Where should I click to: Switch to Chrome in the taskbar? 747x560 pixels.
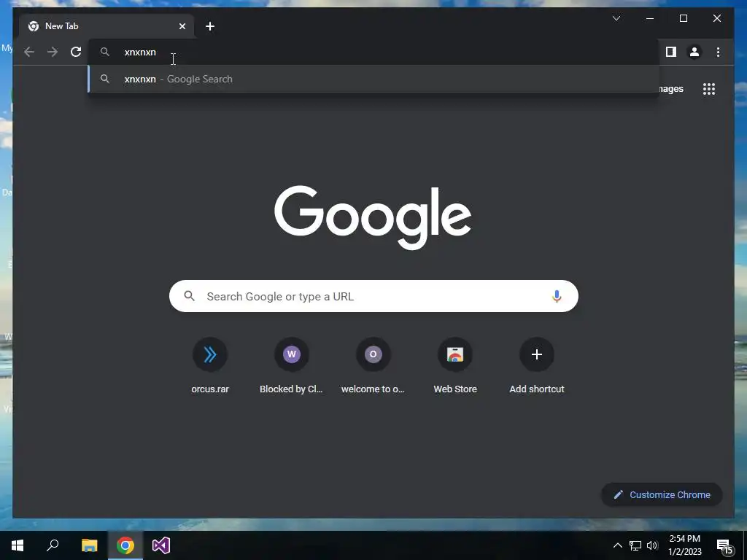click(125, 545)
